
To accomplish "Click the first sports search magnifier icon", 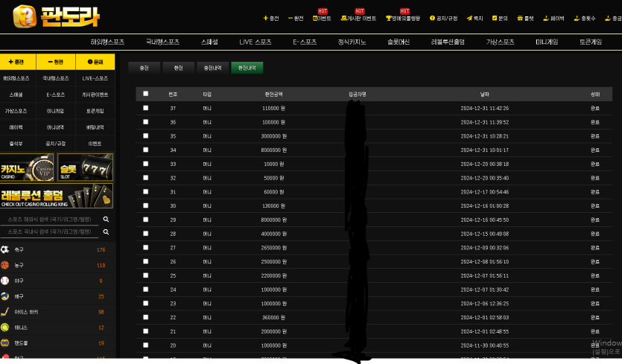I will [107, 220].
